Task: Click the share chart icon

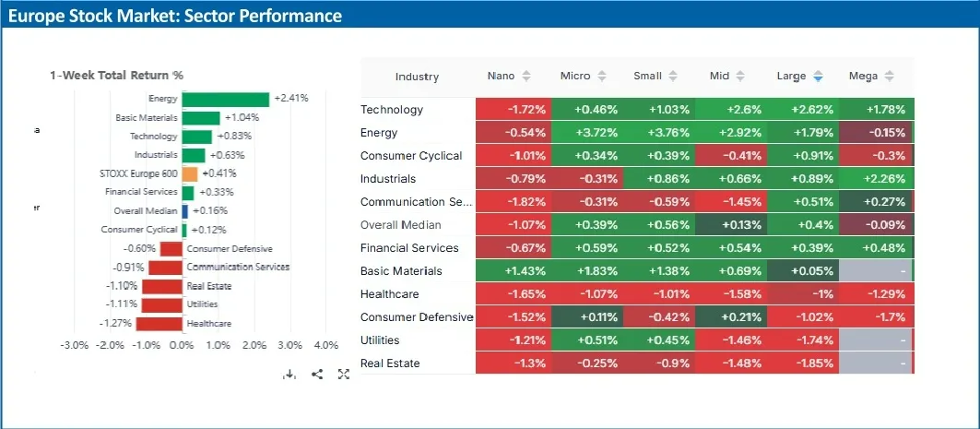Action: point(317,374)
